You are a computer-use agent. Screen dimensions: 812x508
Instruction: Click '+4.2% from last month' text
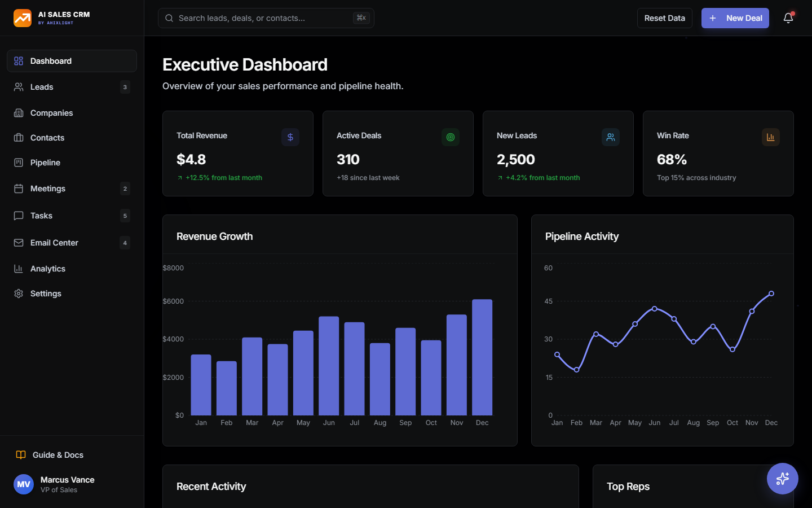[x=543, y=178]
